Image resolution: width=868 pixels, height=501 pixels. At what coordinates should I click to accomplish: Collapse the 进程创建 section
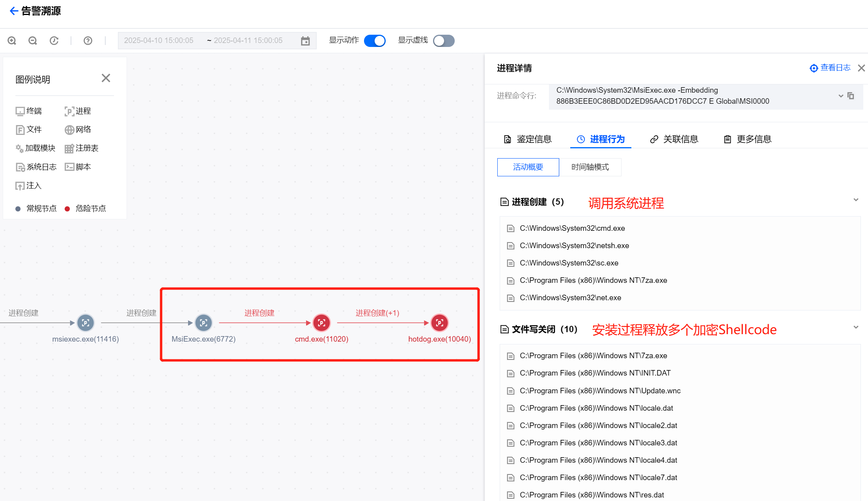pos(856,200)
